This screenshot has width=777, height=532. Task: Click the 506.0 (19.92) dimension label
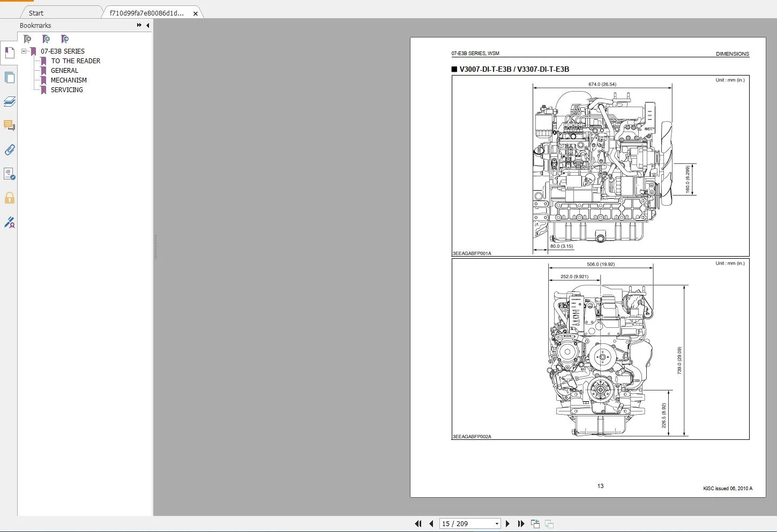pyautogui.click(x=601, y=264)
